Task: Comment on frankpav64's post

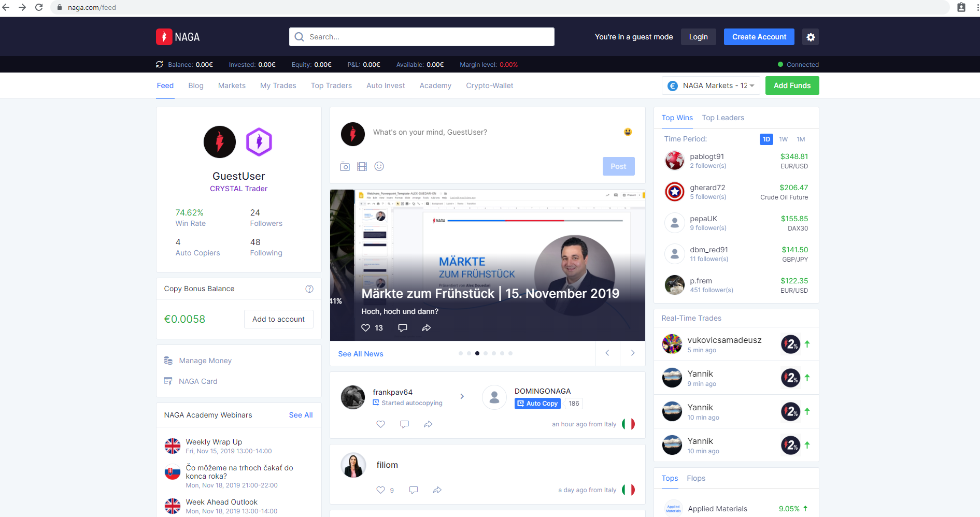Action: [x=405, y=424]
